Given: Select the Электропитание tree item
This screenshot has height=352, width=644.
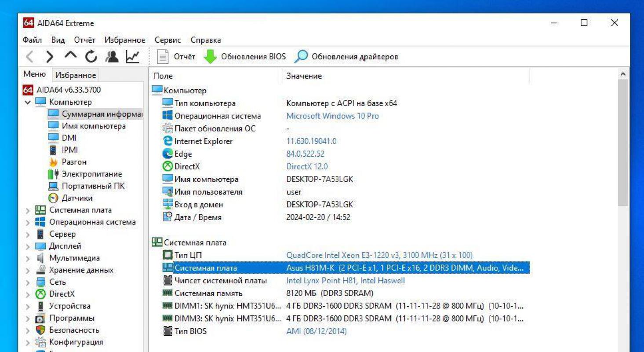Looking at the screenshot, I should point(84,174).
